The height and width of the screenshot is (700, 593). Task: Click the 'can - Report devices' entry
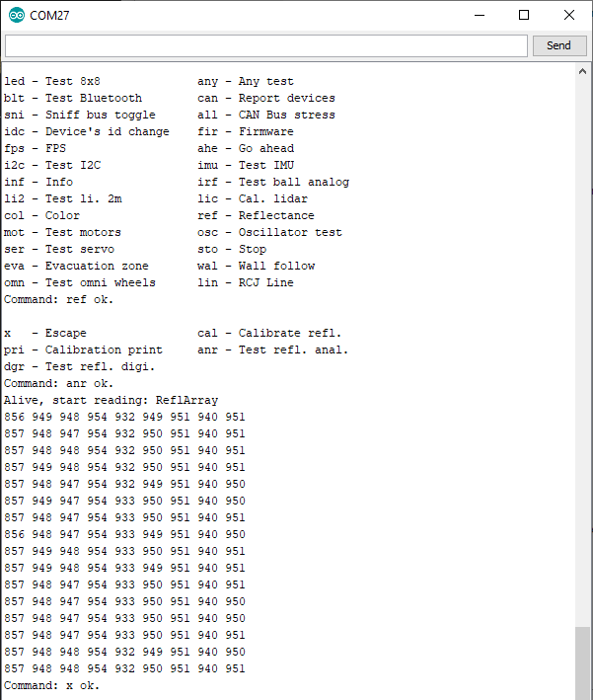pyautogui.click(x=266, y=98)
